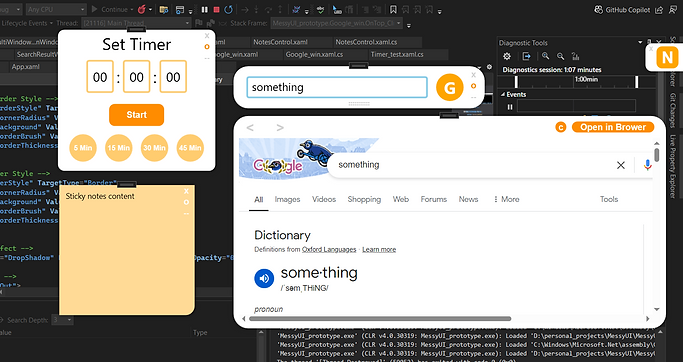The width and height of the screenshot is (683, 362).
Task: Select the Images tab in Google results
Action: (x=287, y=199)
